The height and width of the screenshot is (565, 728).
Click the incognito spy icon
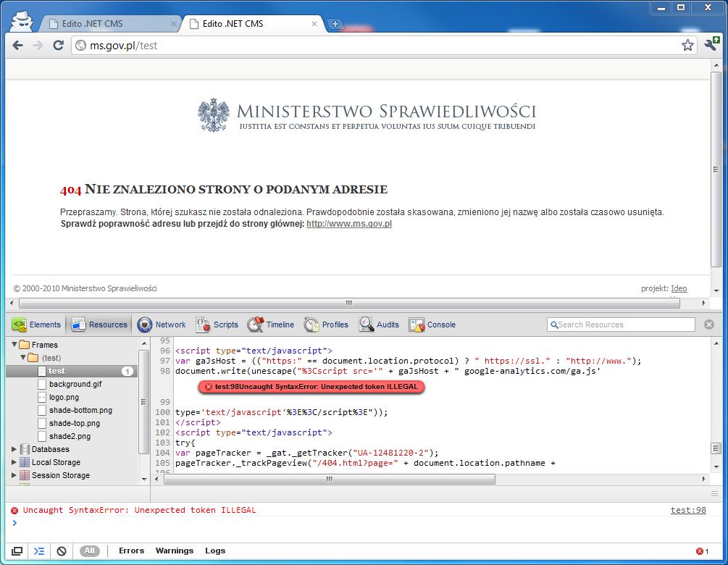[21, 21]
